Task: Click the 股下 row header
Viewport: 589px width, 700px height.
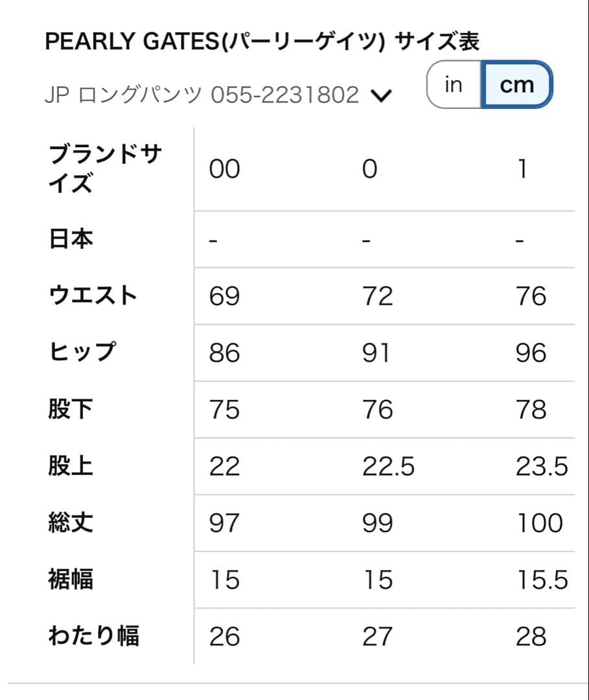Action: 71,408
